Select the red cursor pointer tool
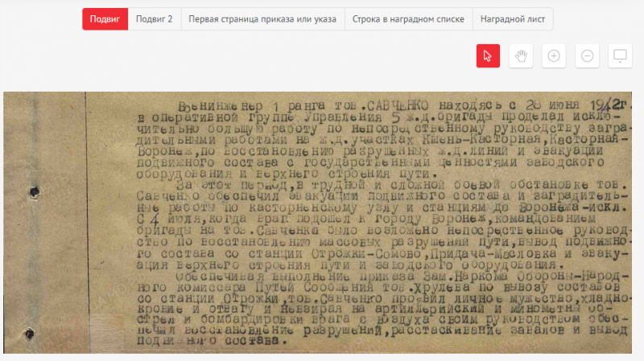Viewport: 644px width, 361px height. click(x=488, y=55)
